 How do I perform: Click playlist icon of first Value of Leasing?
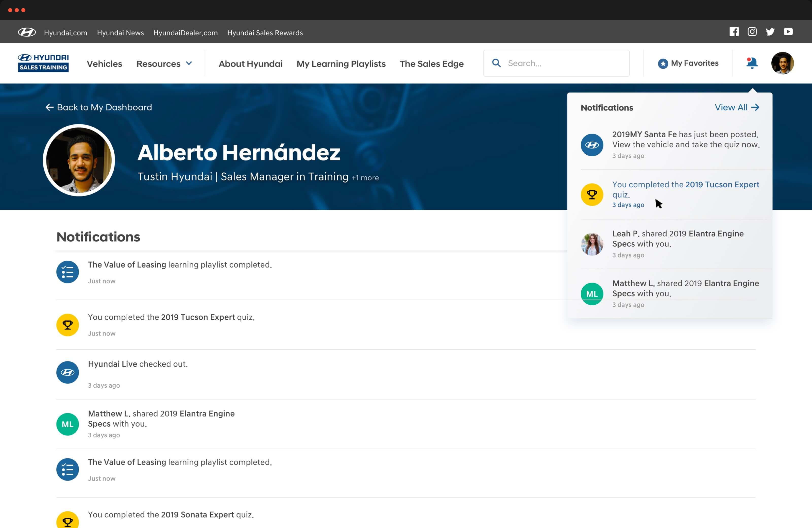67,272
